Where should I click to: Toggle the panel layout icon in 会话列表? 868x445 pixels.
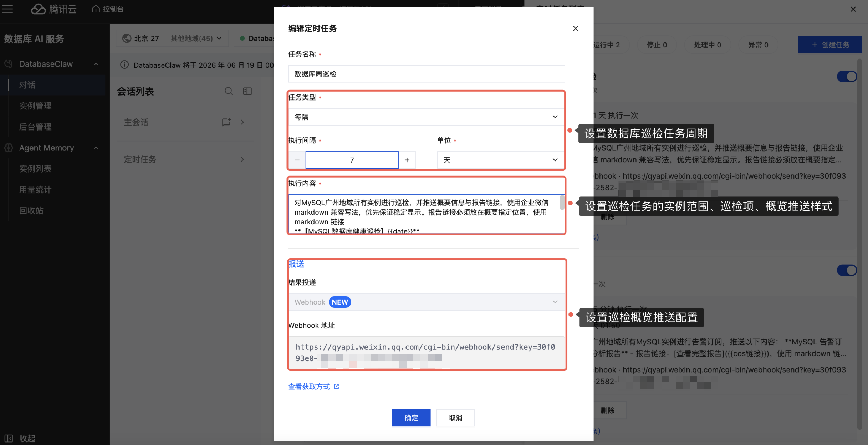pyautogui.click(x=247, y=91)
